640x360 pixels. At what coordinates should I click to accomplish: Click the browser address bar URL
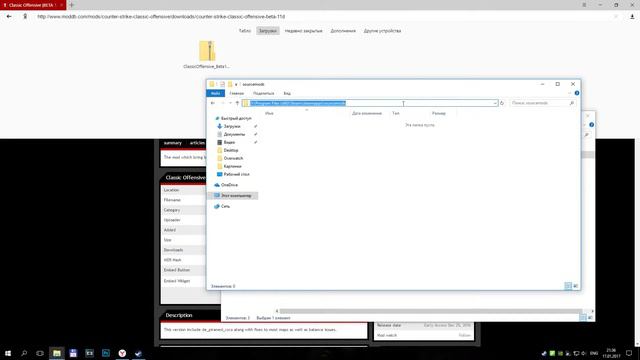click(161, 17)
